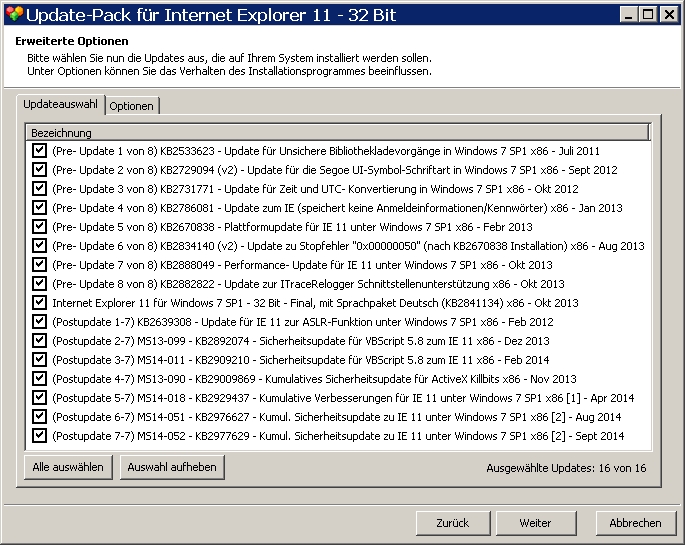Image resolution: width=685 pixels, height=545 pixels.
Task: Close the Update-Pack window via X button
Action: click(668, 14)
